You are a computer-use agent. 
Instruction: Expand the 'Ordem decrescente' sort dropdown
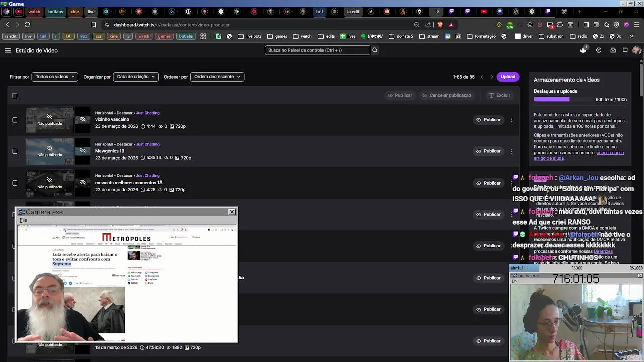click(217, 77)
